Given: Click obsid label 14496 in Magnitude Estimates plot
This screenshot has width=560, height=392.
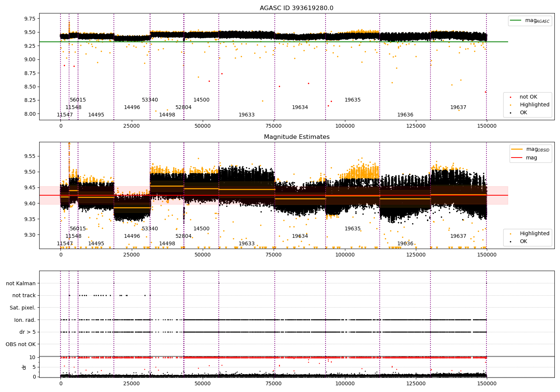Looking at the screenshot, I should [132, 236].
